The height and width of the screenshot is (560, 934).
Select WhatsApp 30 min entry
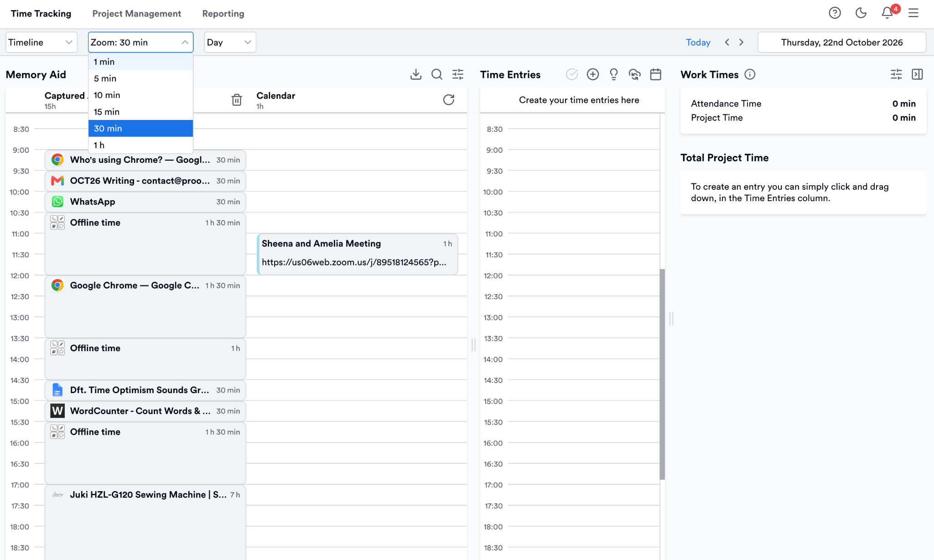[145, 202]
